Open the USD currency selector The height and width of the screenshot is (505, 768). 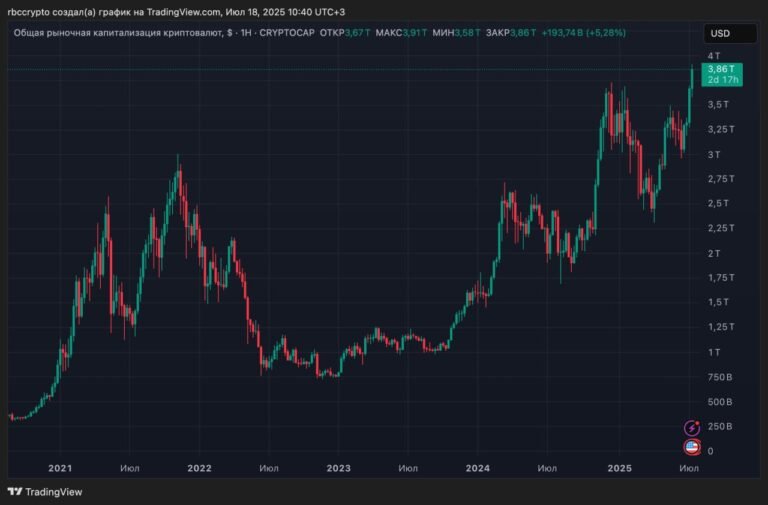pos(720,33)
